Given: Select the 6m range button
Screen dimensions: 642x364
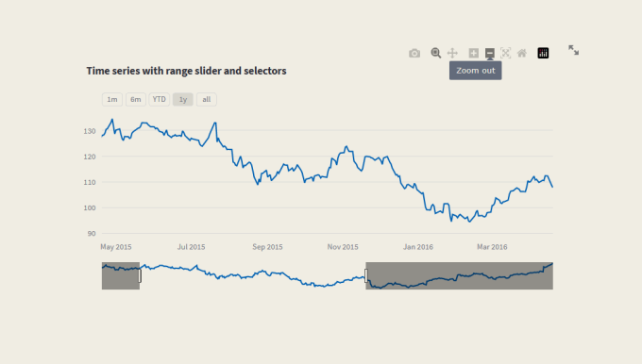Looking at the screenshot, I should pyautogui.click(x=136, y=99).
